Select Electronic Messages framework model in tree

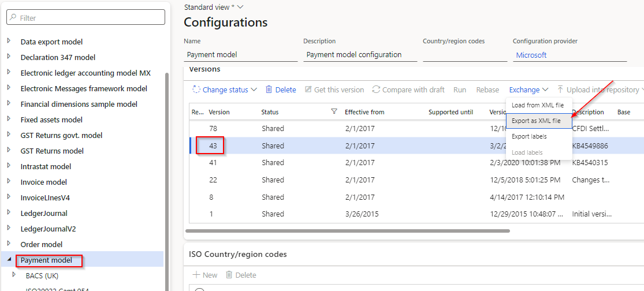(84, 88)
